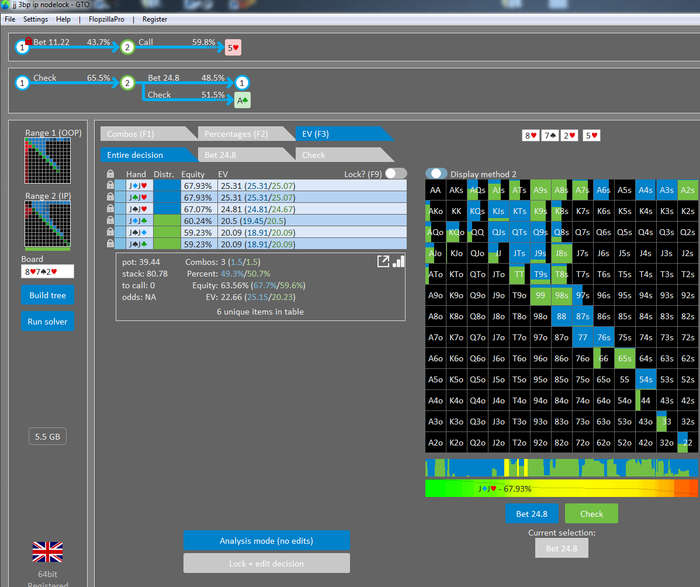Select player 2 node before Bet 24.8 branch

[x=127, y=83]
